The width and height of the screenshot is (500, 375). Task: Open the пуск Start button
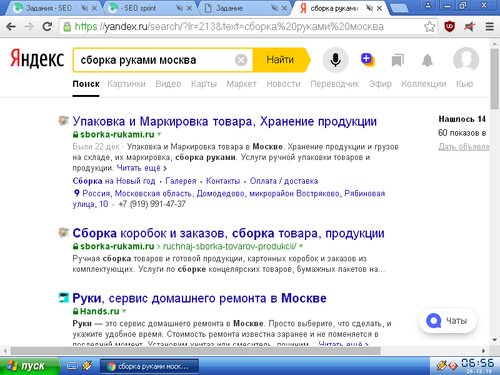point(30,366)
